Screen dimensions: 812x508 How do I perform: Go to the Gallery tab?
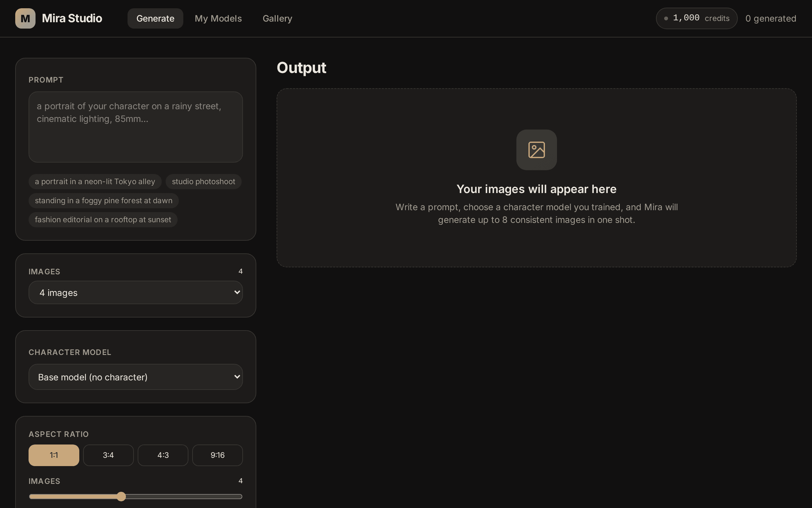click(x=277, y=18)
